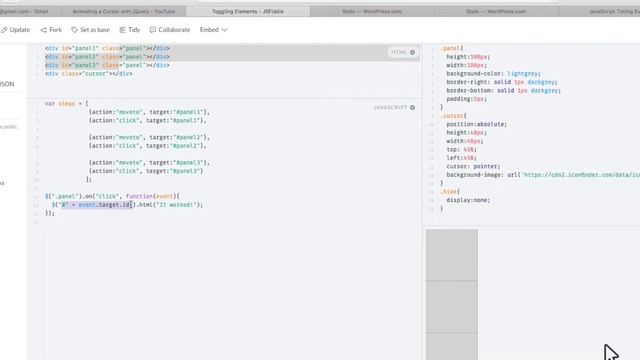Click the .panel on click handler line

point(112,196)
